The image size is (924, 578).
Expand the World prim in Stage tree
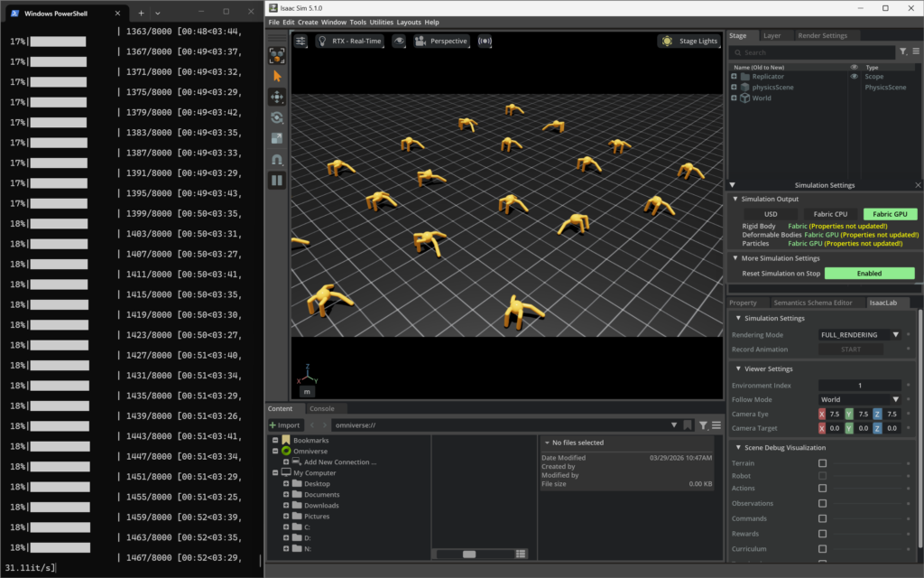(735, 98)
